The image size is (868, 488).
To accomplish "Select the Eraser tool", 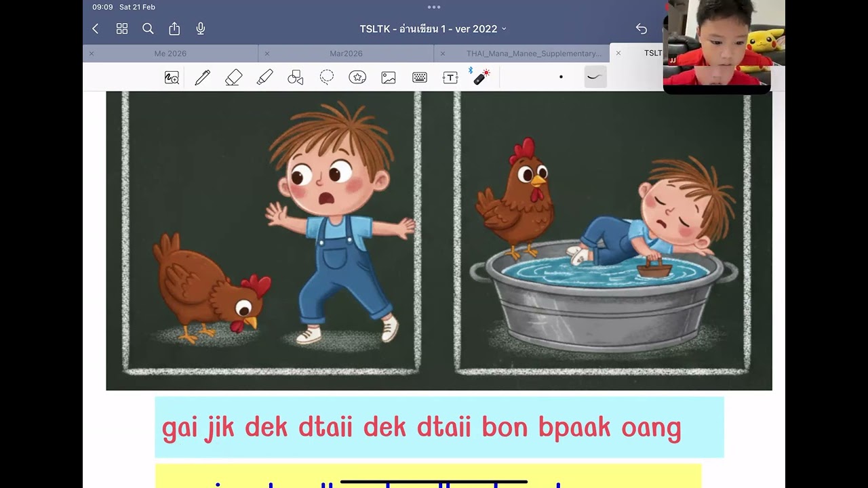I will point(233,77).
